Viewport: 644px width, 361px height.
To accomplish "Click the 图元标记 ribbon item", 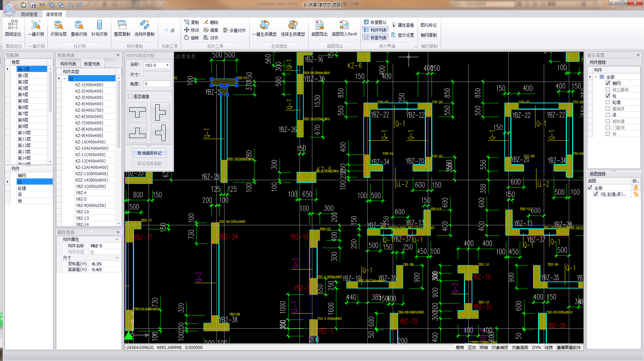I will 429,25.
